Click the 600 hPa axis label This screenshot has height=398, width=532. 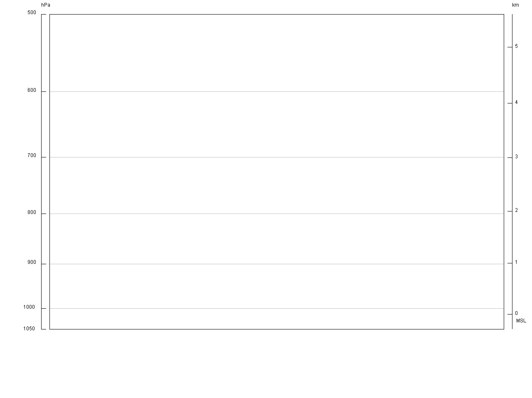pos(32,91)
